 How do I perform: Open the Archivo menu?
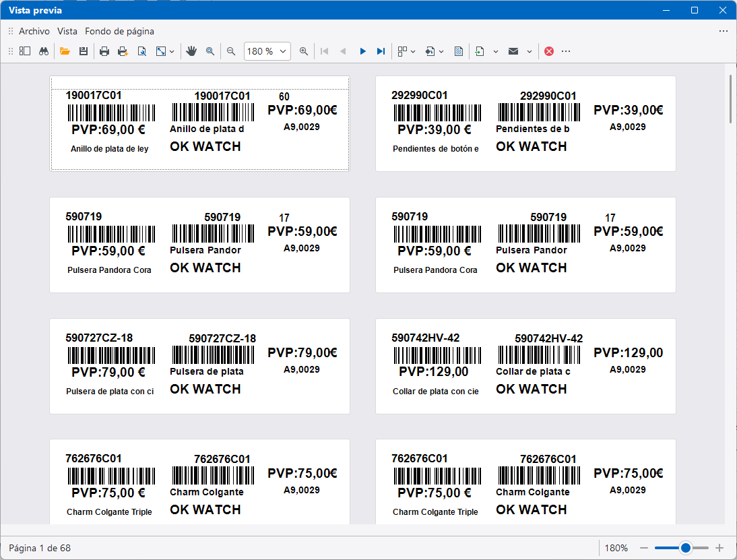click(34, 31)
